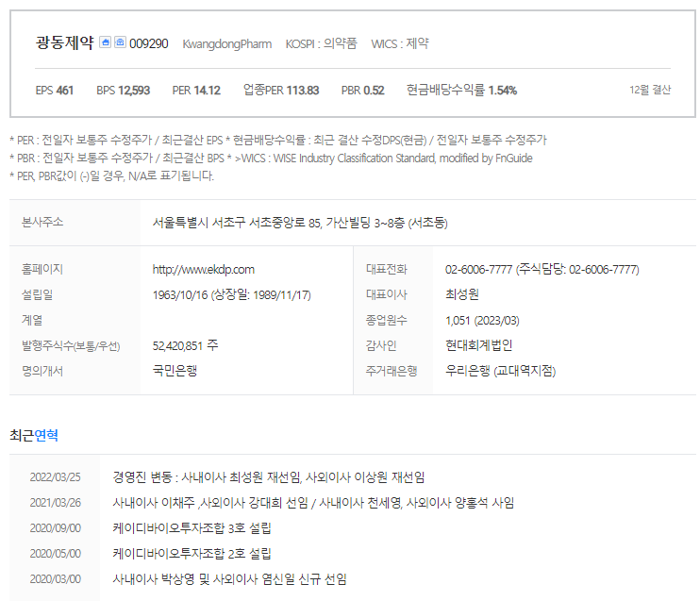Click the history row 케이디바이오투자조합 3호 설립
This screenshot has width=700, height=601.
coord(192,528)
